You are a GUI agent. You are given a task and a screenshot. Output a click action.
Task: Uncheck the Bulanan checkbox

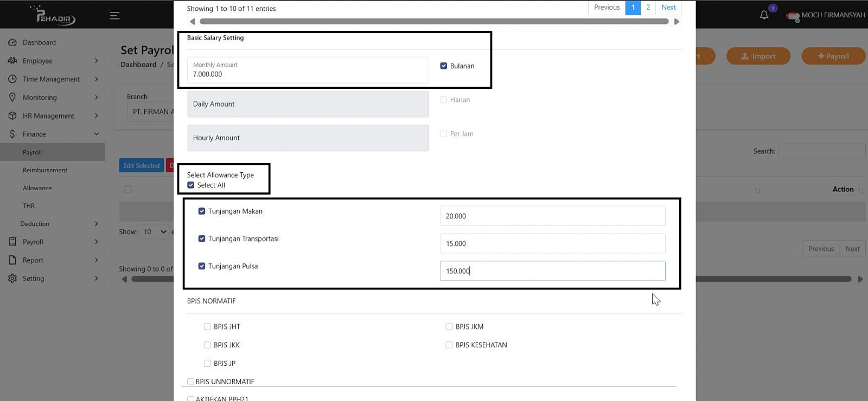pyautogui.click(x=444, y=66)
